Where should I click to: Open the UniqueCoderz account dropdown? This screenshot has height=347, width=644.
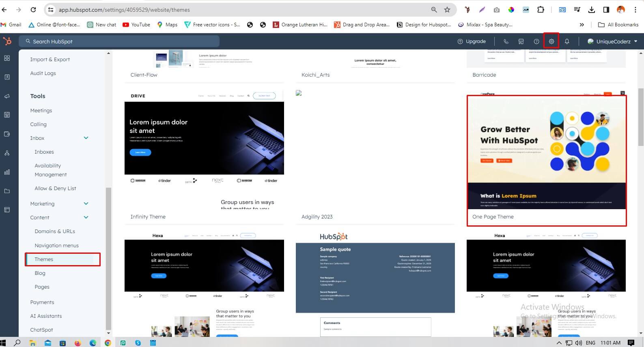613,41
